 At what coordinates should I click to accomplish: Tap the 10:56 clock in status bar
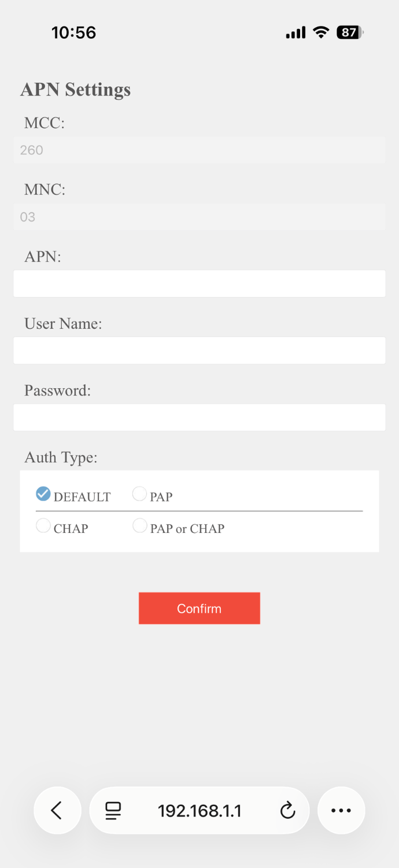click(x=73, y=32)
